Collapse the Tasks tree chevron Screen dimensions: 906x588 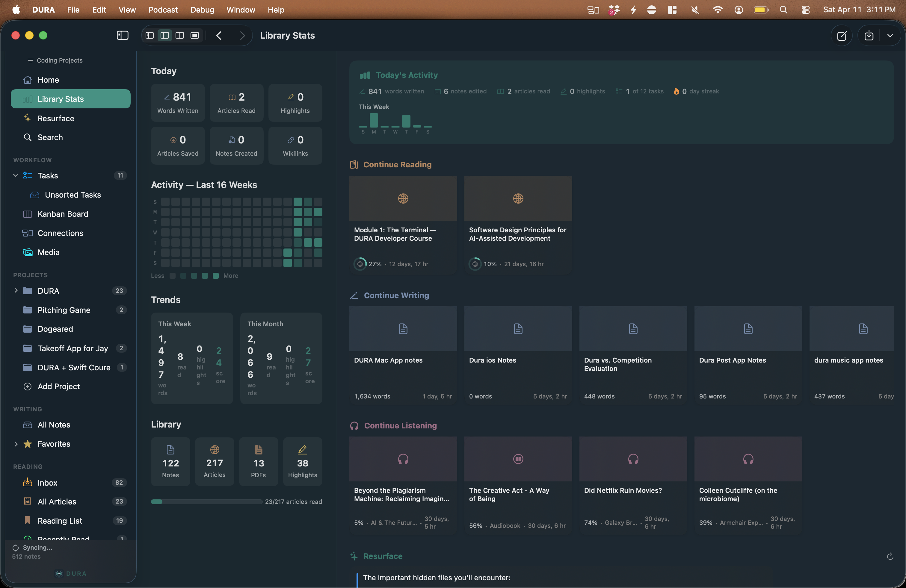coord(16,175)
